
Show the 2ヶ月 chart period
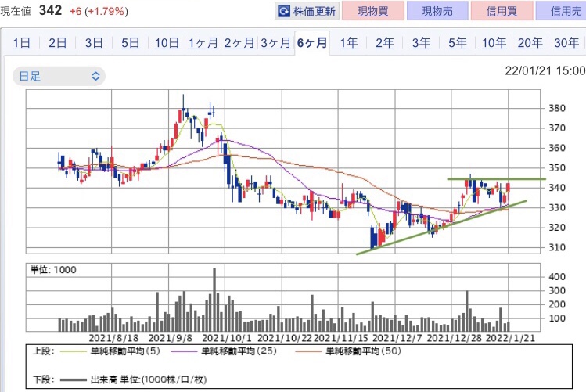pyautogui.click(x=239, y=43)
